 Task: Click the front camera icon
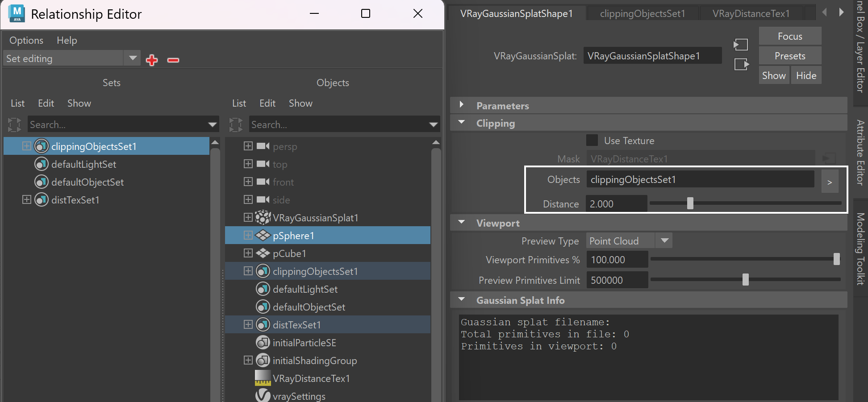click(x=263, y=182)
